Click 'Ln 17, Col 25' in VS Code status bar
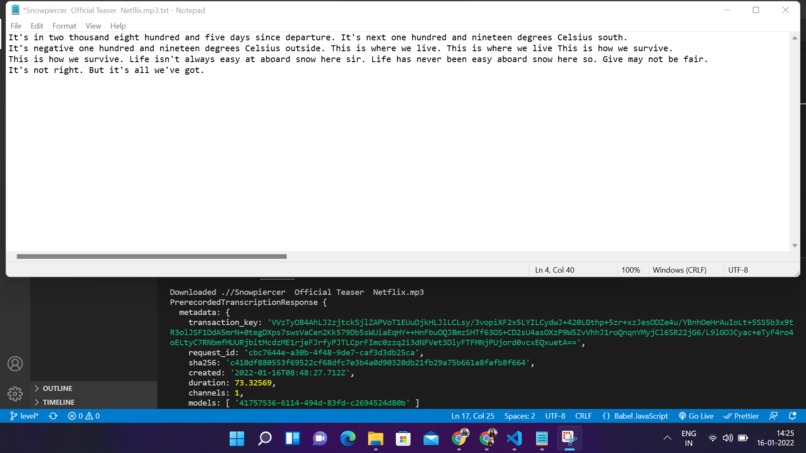 [x=472, y=416]
